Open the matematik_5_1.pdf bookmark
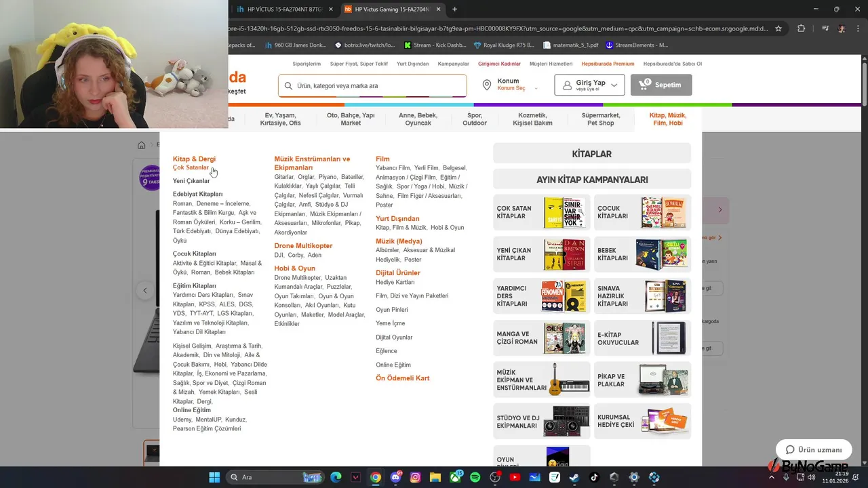 572,45
